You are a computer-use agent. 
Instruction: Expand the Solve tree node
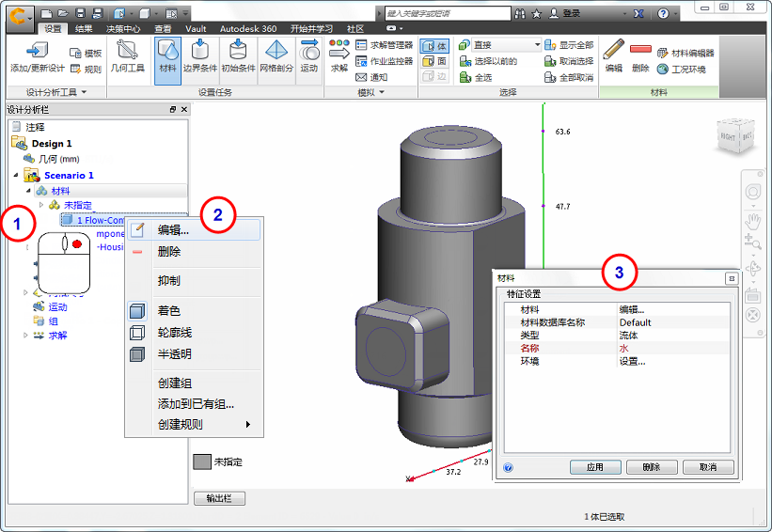click(25, 336)
